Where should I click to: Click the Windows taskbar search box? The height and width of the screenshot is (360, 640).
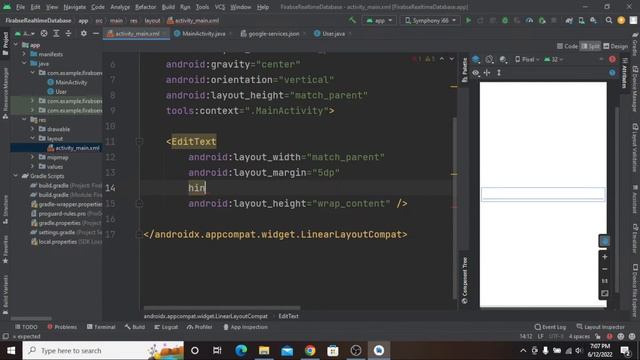point(103,351)
